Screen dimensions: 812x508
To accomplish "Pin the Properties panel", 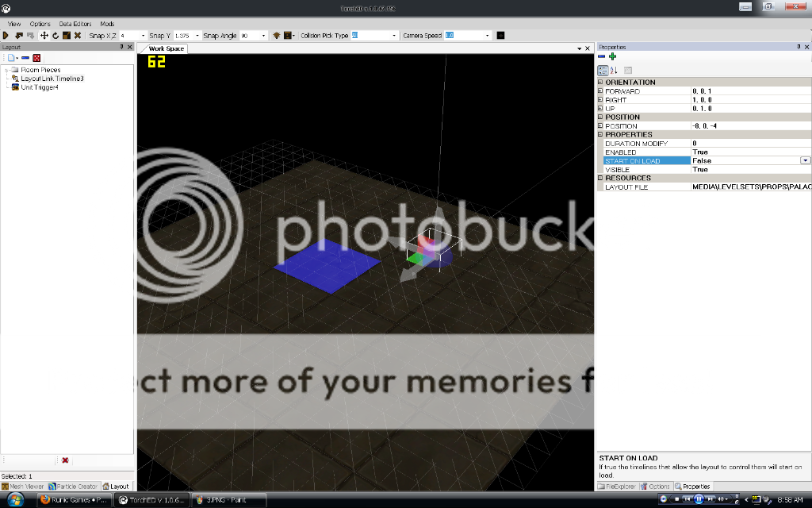I will [799, 47].
